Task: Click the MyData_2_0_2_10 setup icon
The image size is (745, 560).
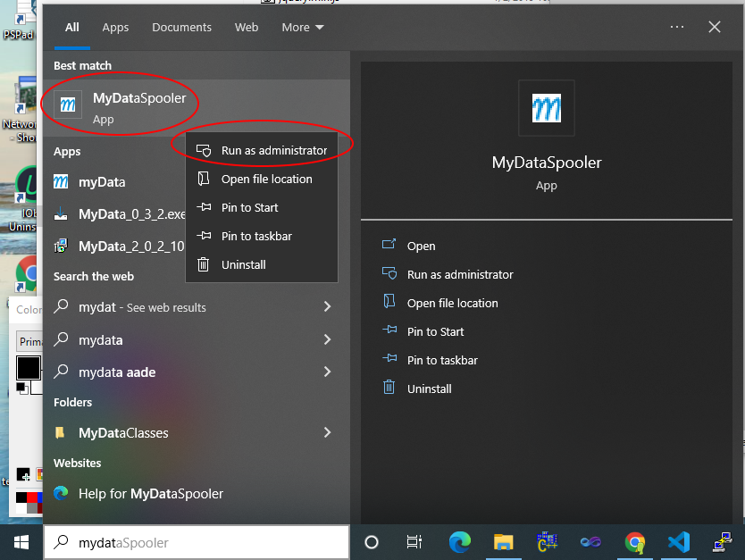Action: [x=61, y=246]
